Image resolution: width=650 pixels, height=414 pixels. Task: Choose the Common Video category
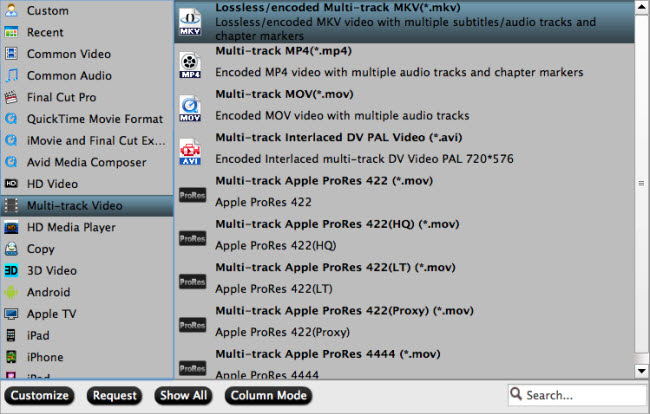click(x=87, y=54)
